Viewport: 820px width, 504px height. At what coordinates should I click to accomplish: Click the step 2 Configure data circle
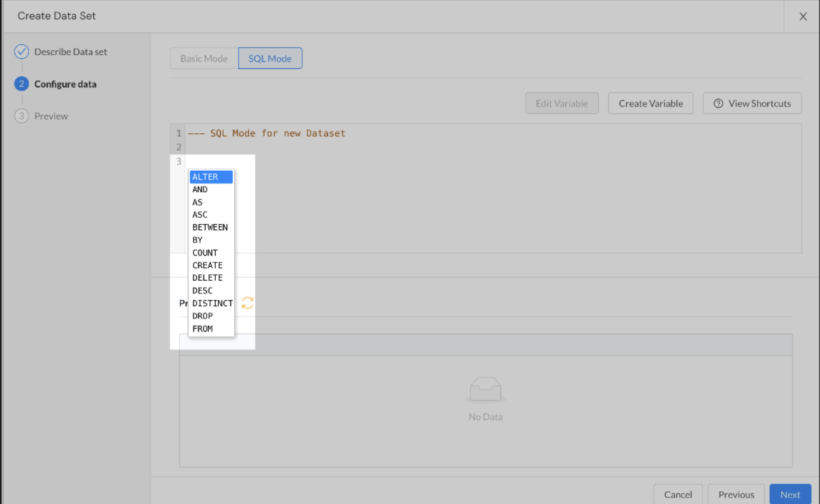coord(21,84)
